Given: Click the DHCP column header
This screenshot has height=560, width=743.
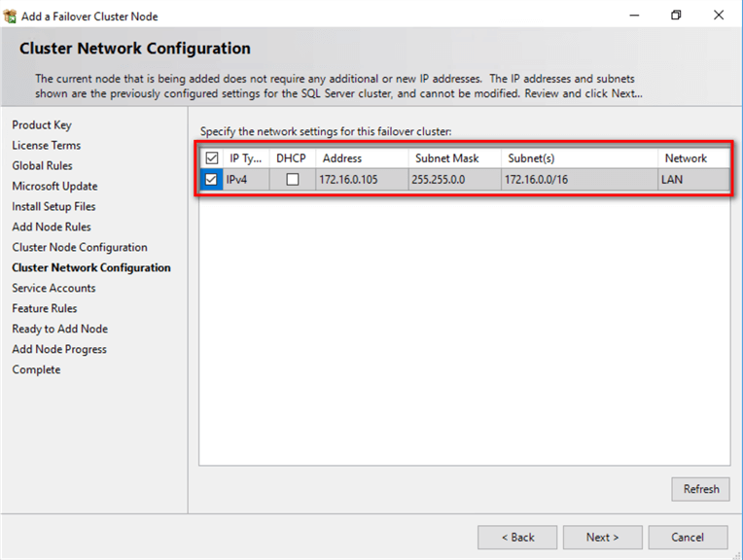Looking at the screenshot, I should click(x=292, y=158).
